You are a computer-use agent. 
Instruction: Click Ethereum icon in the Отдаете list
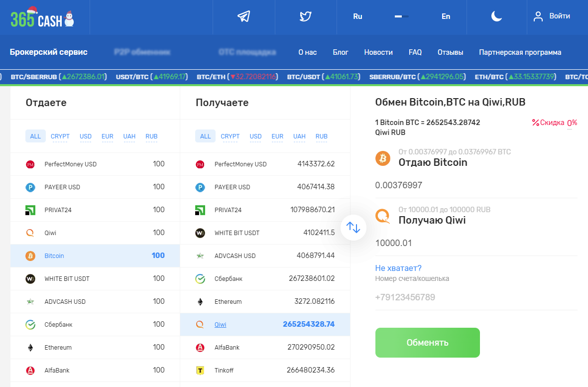[x=30, y=348]
